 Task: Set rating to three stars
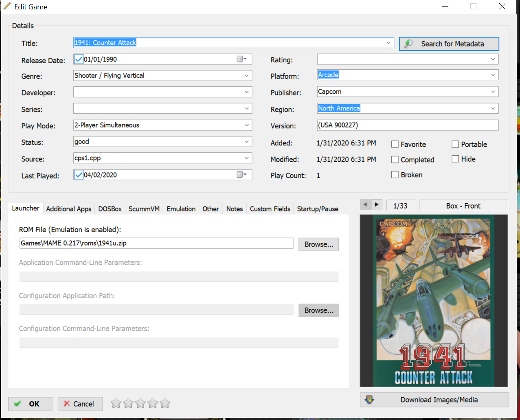click(140, 403)
